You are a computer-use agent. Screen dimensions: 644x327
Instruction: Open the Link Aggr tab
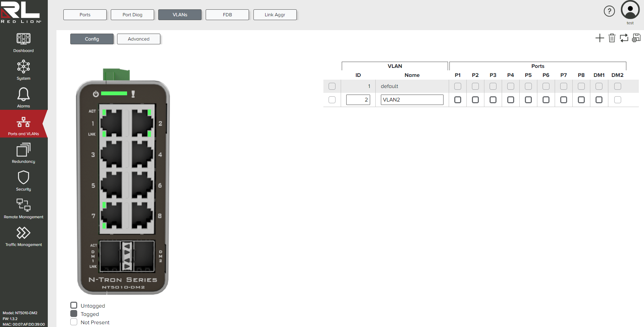coord(275,15)
